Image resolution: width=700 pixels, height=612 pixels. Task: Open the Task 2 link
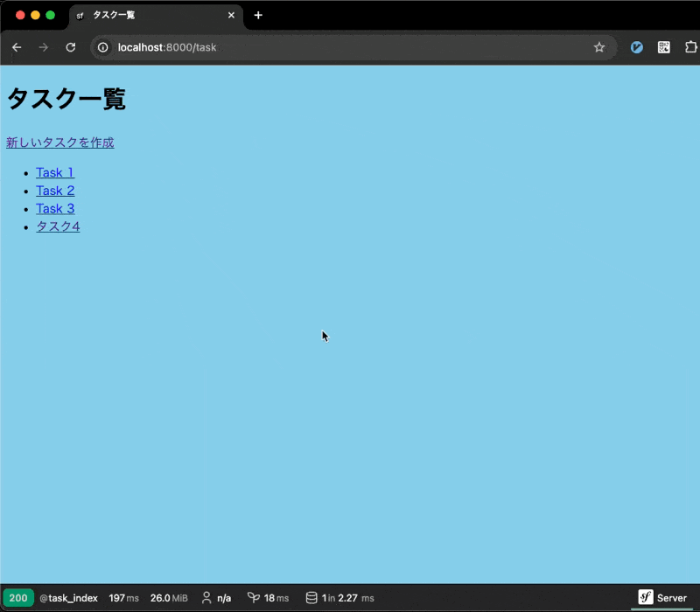(x=54, y=191)
